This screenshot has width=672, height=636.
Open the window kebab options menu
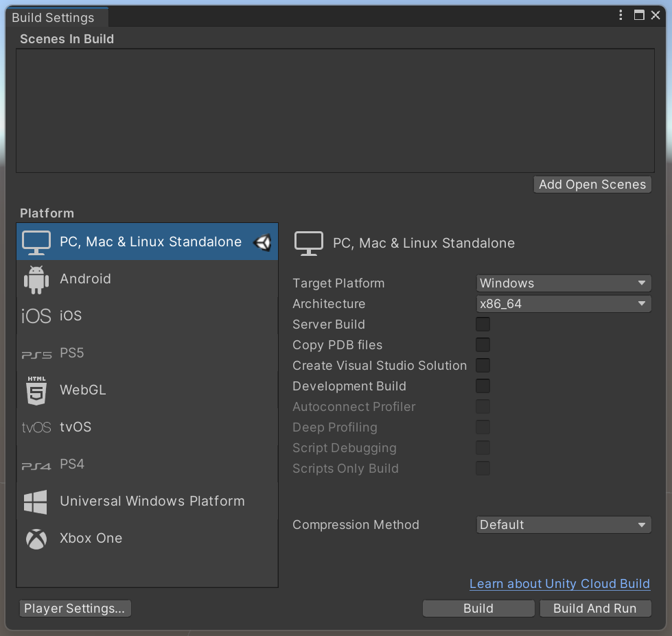621,16
